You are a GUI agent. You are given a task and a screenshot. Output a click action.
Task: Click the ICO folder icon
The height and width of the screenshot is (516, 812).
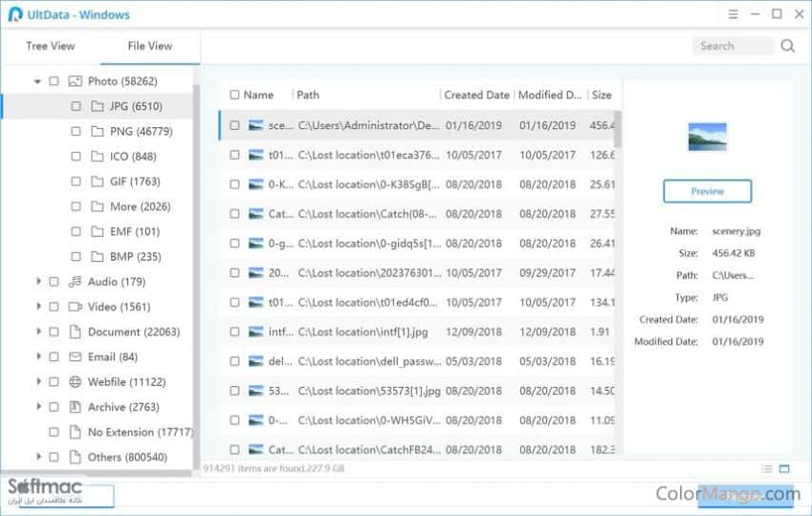(x=98, y=157)
